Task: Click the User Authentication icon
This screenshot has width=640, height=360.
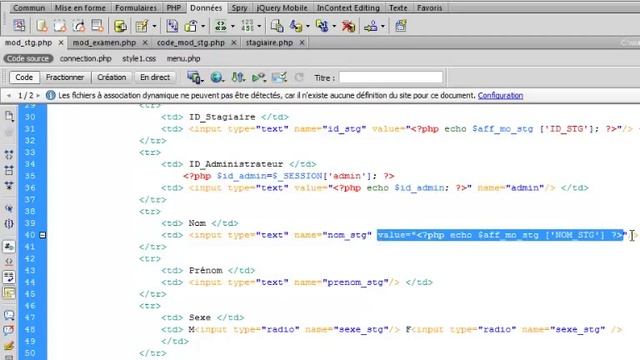Action: coord(371,26)
